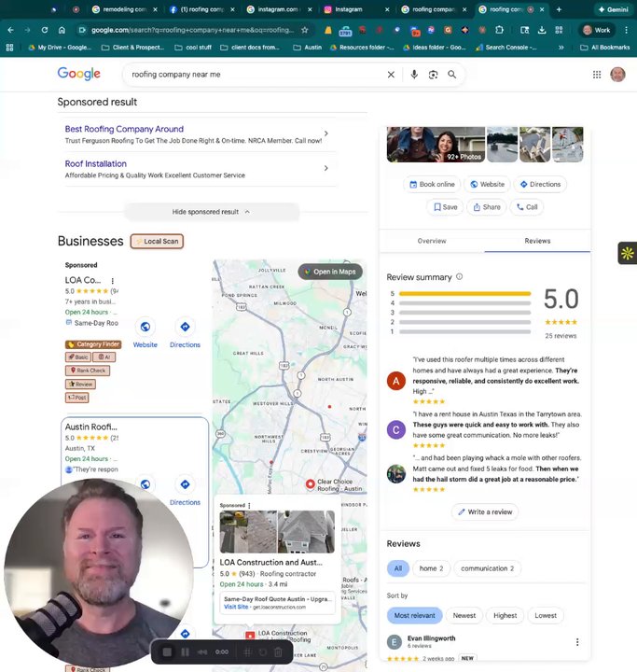637x672 pixels.
Task: Sort reviews by Newest
Action: (464, 615)
